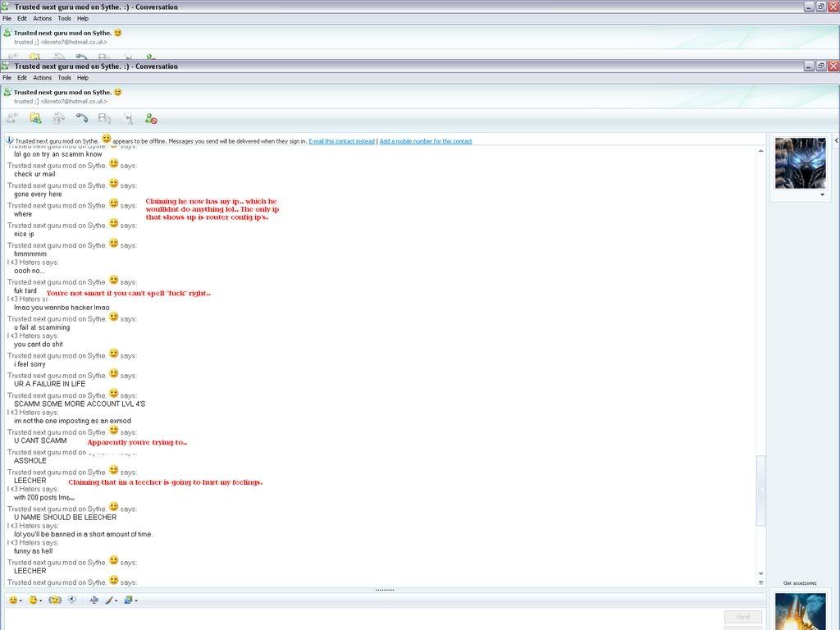Change the font with the text style icon

(x=94, y=600)
